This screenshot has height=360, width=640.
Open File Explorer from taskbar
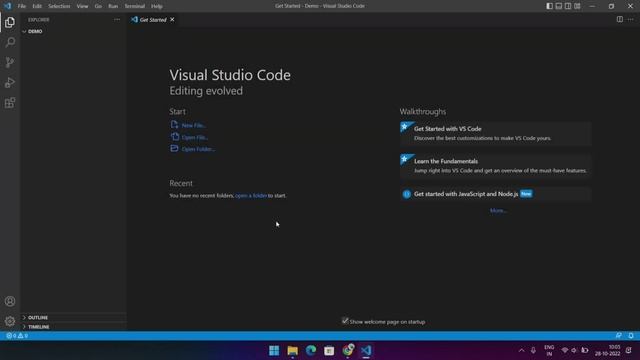click(x=292, y=350)
